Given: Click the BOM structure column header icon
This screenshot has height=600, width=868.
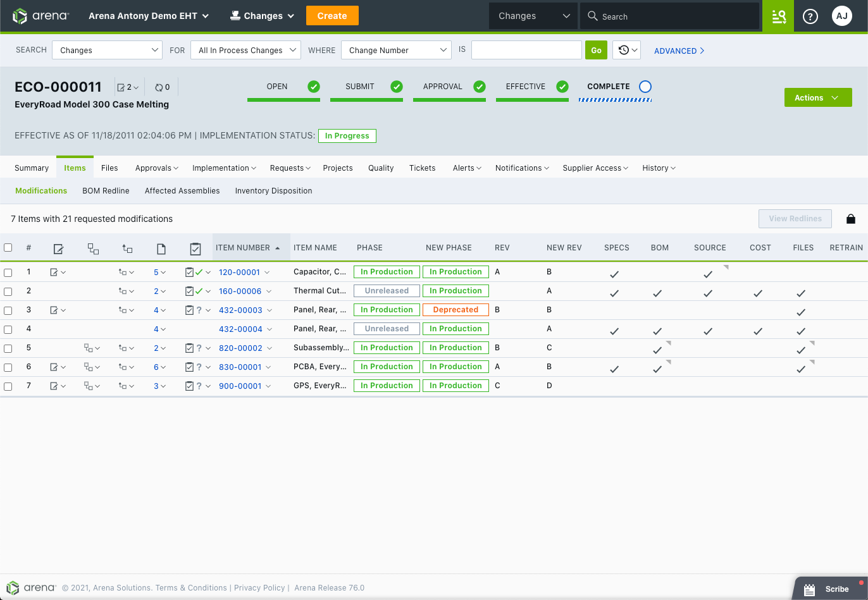Looking at the screenshot, I should [93, 249].
